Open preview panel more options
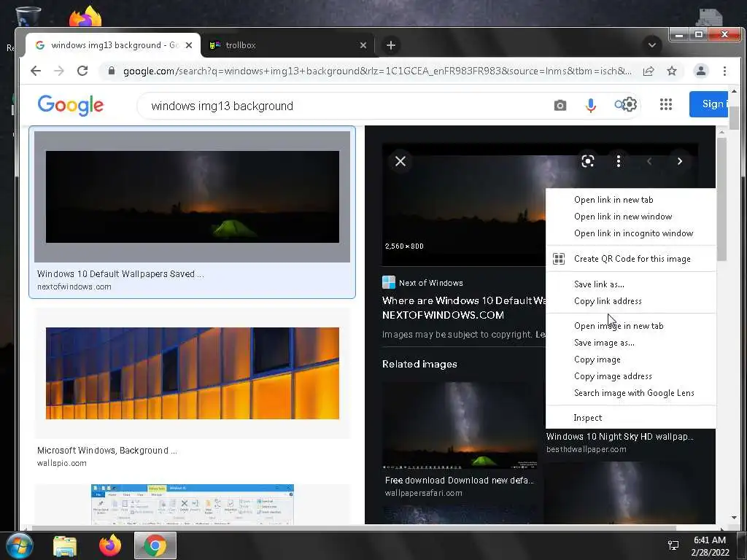747x560 pixels. (619, 161)
